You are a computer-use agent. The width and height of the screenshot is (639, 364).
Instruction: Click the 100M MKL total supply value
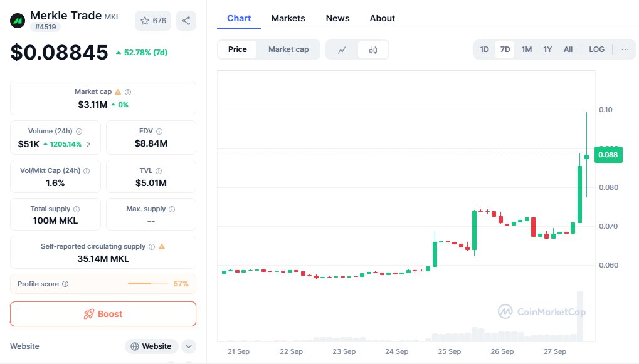click(55, 221)
